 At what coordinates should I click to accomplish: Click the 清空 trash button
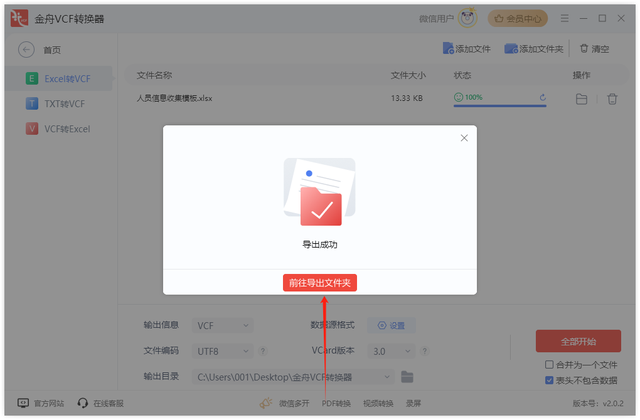point(594,49)
